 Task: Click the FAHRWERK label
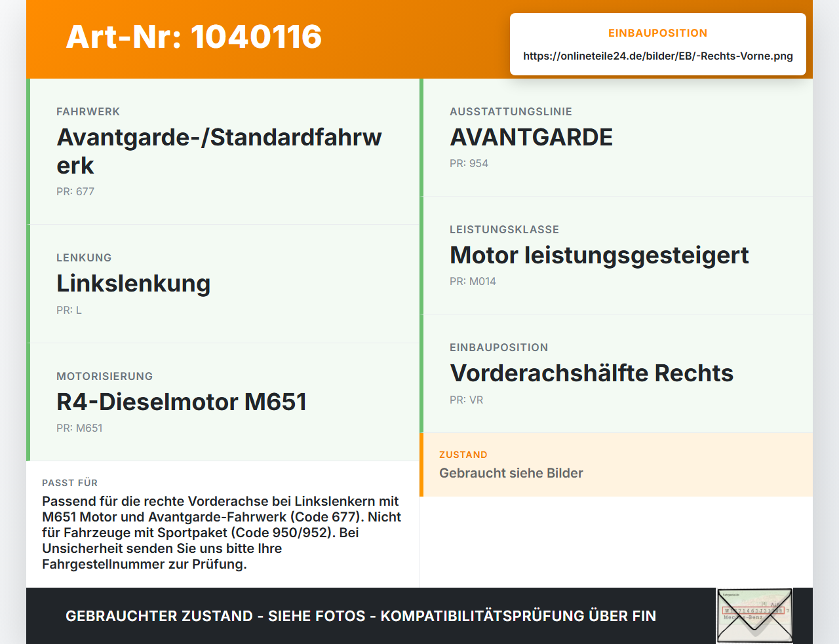pyautogui.click(x=88, y=111)
